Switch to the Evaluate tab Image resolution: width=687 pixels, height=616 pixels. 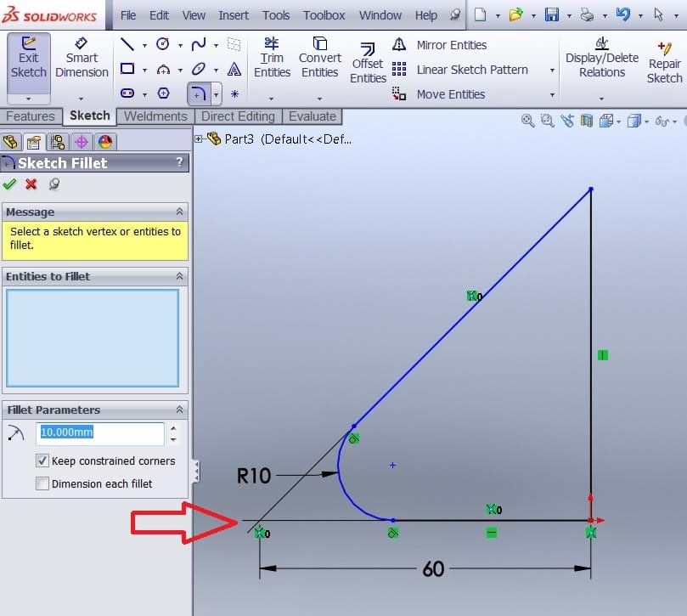click(x=312, y=116)
